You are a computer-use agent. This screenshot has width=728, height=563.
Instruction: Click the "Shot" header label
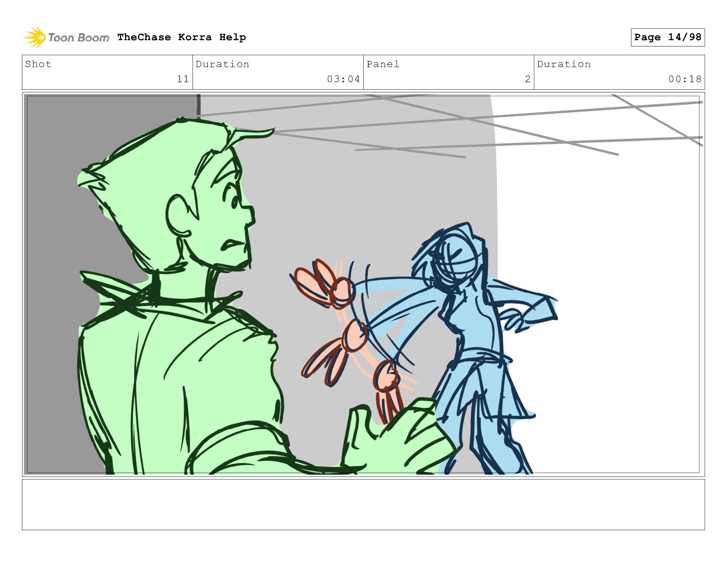coord(38,64)
